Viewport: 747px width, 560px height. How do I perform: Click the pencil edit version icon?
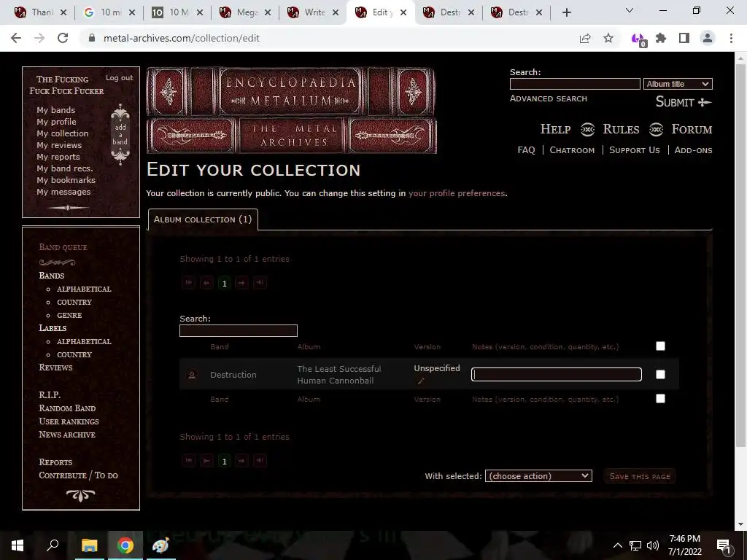pos(421,381)
